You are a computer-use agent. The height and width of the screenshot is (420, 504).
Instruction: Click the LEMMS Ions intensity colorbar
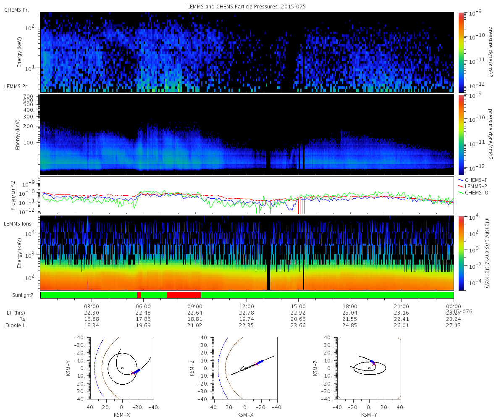[461, 253]
